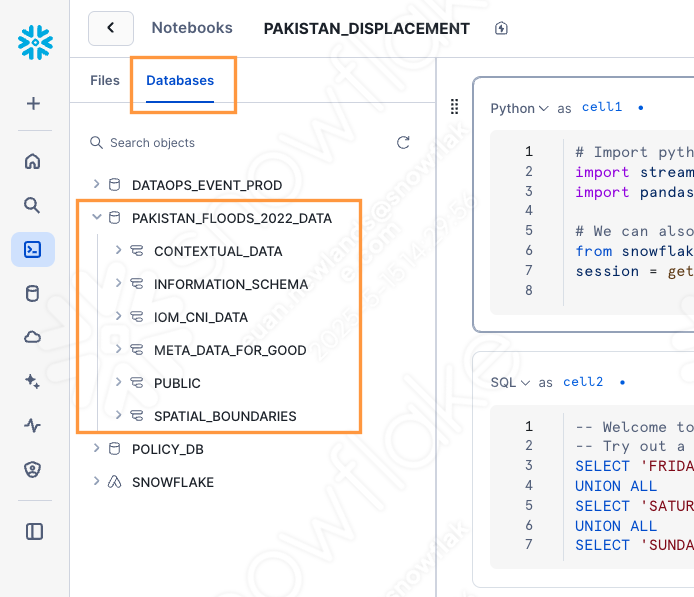Open the Search magnifier in left sidebar

(32, 205)
